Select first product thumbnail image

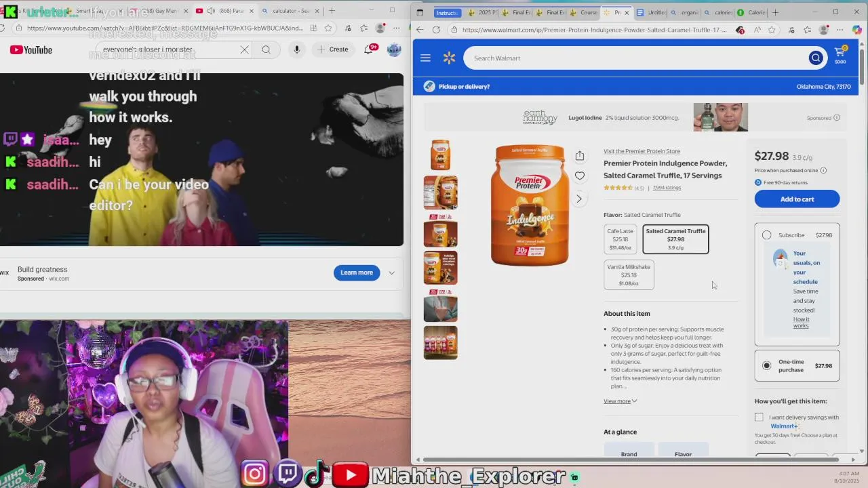coord(441,155)
